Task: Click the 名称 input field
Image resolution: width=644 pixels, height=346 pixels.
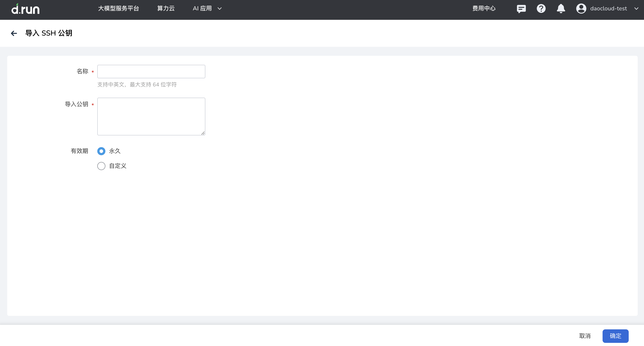Action: (151, 72)
